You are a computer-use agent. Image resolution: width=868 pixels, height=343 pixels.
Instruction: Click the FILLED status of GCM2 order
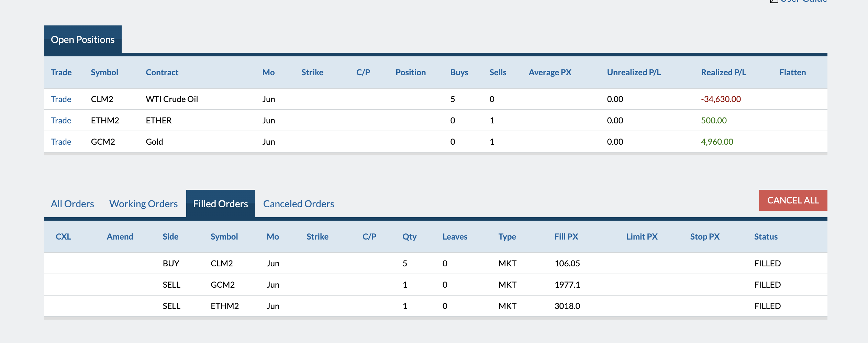[768, 285]
